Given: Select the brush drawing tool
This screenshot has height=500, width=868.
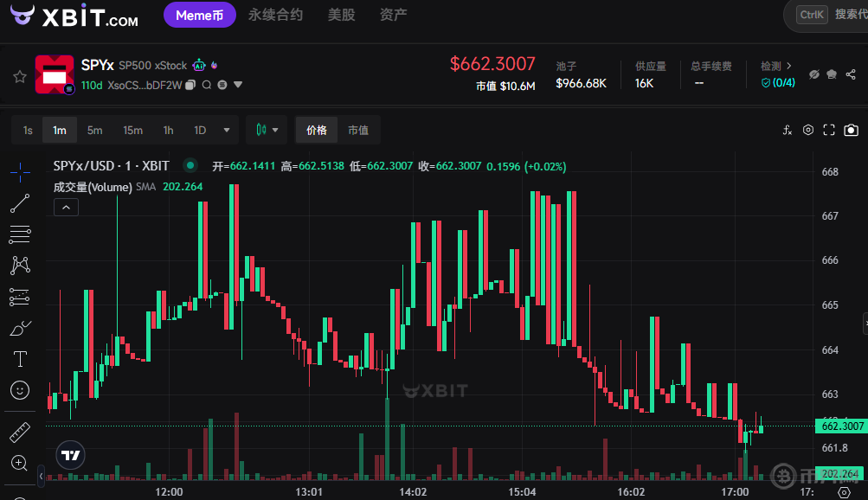Looking at the screenshot, I should tap(20, 328).
